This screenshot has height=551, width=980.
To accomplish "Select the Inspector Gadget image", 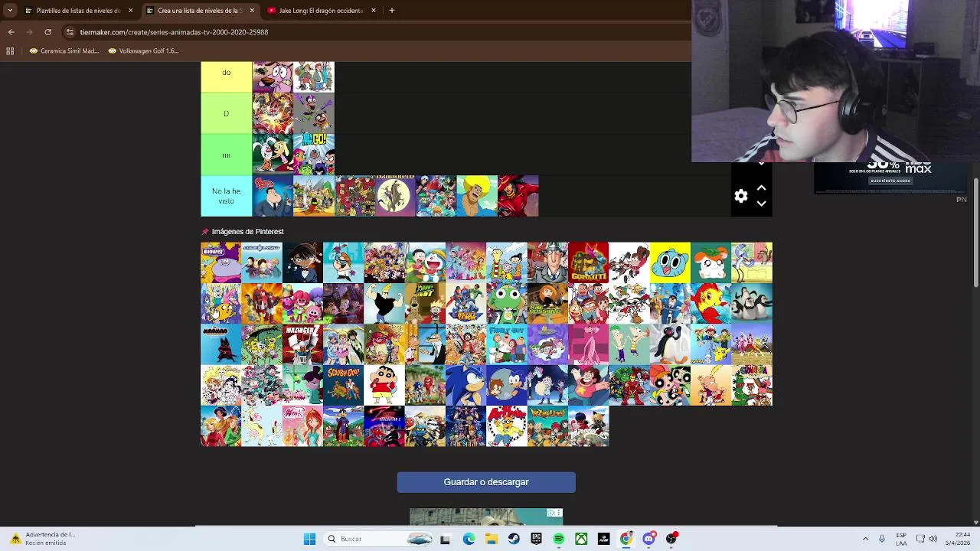I will click(x=547, y=262).
